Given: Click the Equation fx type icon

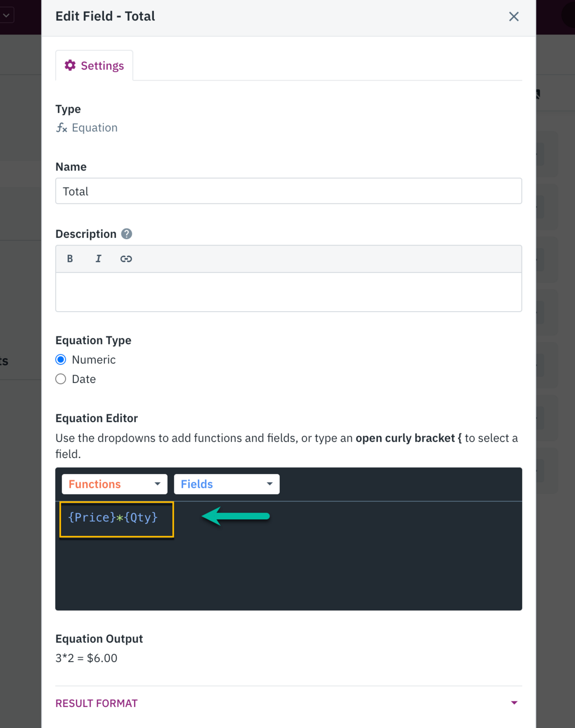Looking at the screenshot, I should click(x=62, y=128).
